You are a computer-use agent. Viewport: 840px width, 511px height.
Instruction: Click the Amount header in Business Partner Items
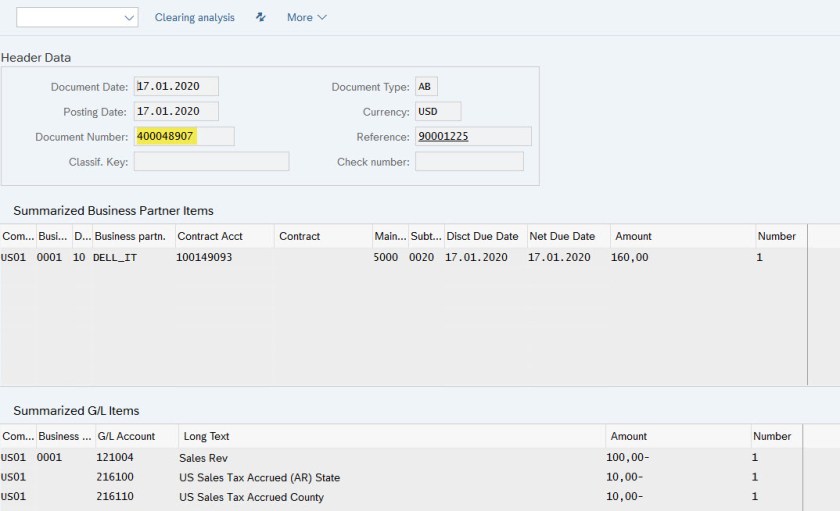633,236
